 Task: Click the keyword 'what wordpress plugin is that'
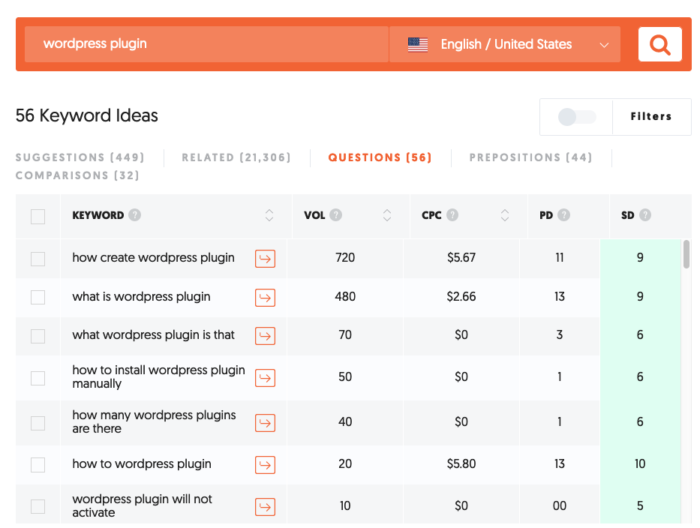[x=153, y=335]
